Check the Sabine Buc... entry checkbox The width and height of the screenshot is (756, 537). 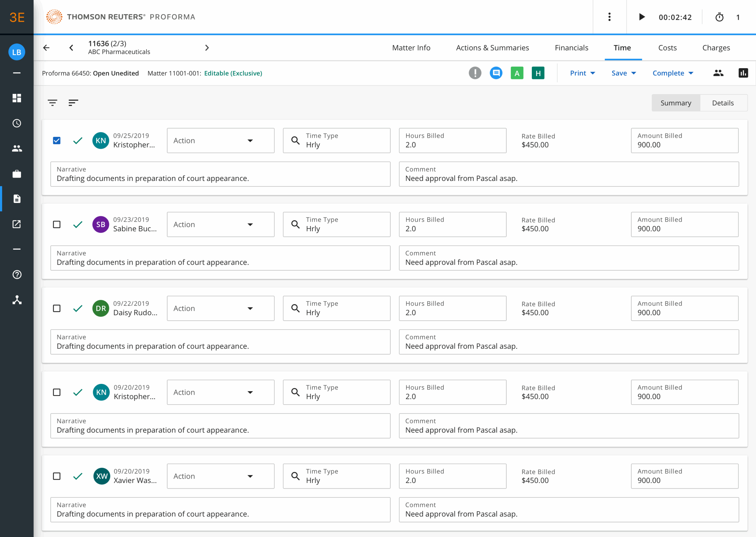(57, 225)
